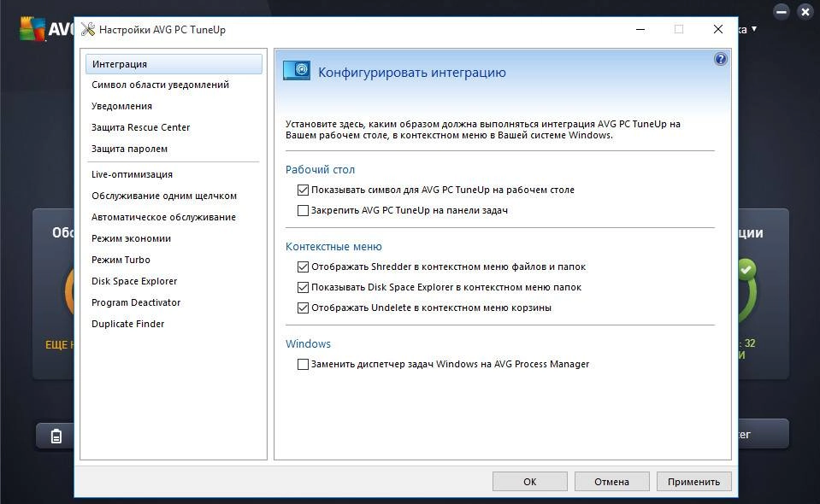Click the blue help question mark icon
The height and width of the screenshot is (504, 820).
pyautogui.click(x=720, y=59)
